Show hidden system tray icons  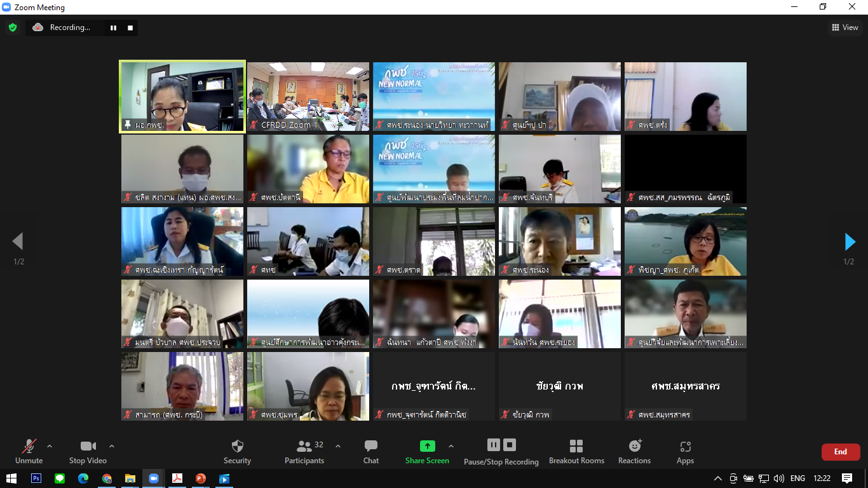pos(718,478)
